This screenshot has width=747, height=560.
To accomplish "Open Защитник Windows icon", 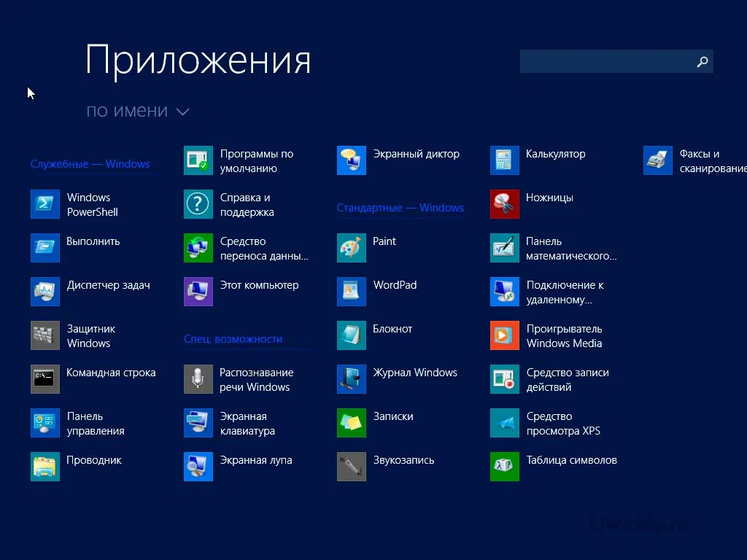I will (x=45, y=335).
